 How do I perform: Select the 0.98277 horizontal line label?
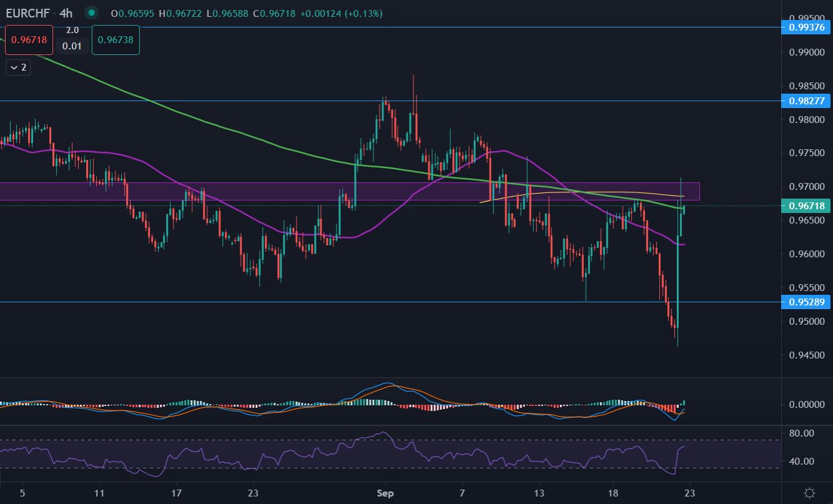pyautogui.click(x=807, y=101)
